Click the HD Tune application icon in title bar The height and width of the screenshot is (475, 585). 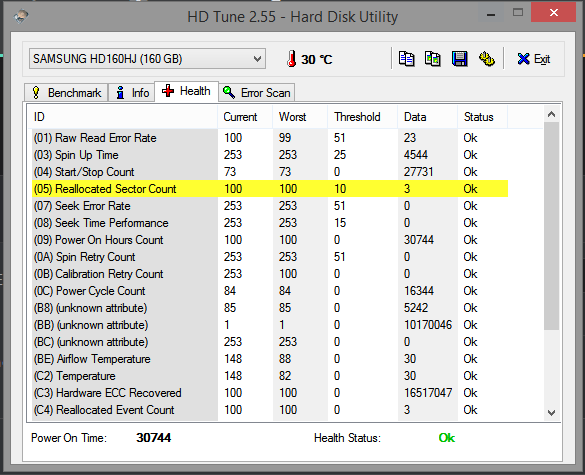pos(21,16)
